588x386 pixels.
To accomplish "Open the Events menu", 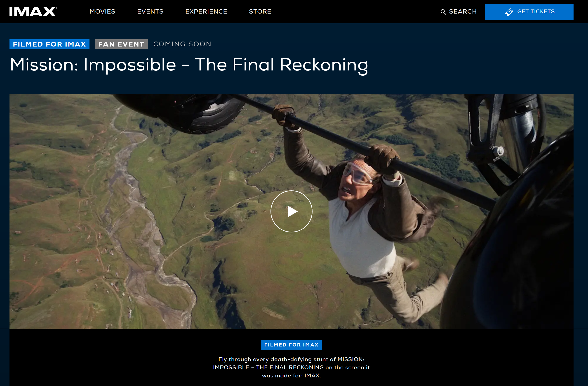I will click(150, 12).
